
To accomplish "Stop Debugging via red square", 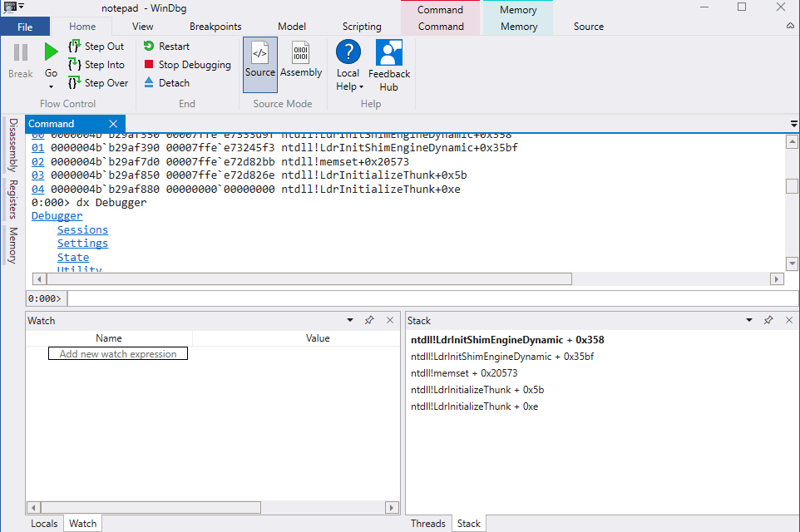I will pos(149,64).
